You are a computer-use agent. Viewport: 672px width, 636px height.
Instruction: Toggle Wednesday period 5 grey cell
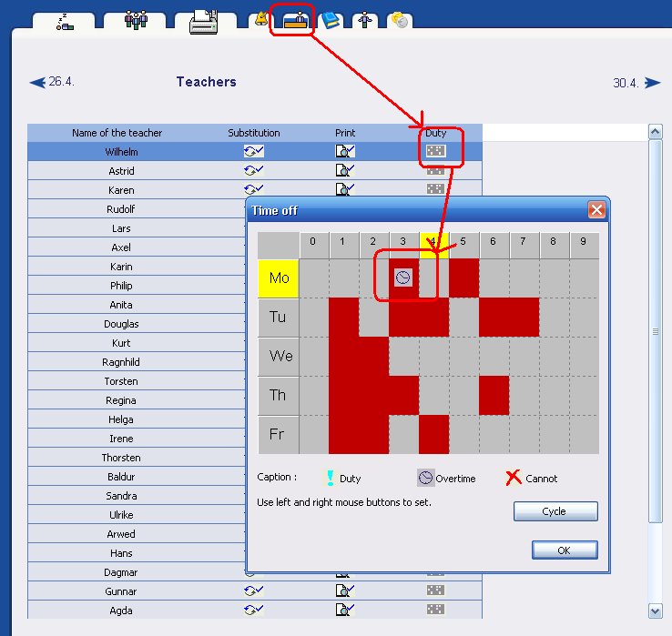pos(464,357)
